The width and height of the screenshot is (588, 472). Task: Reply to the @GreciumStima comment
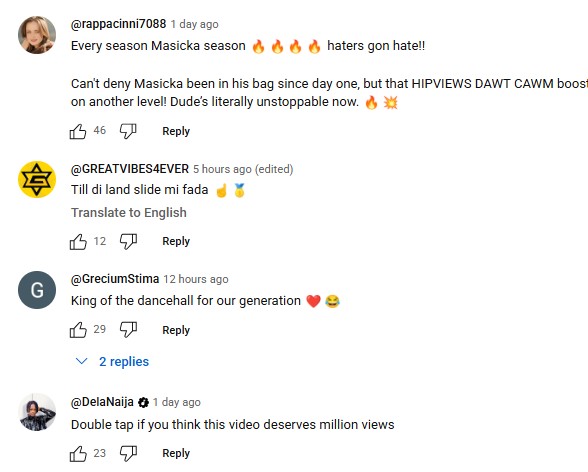click(176, 330)
